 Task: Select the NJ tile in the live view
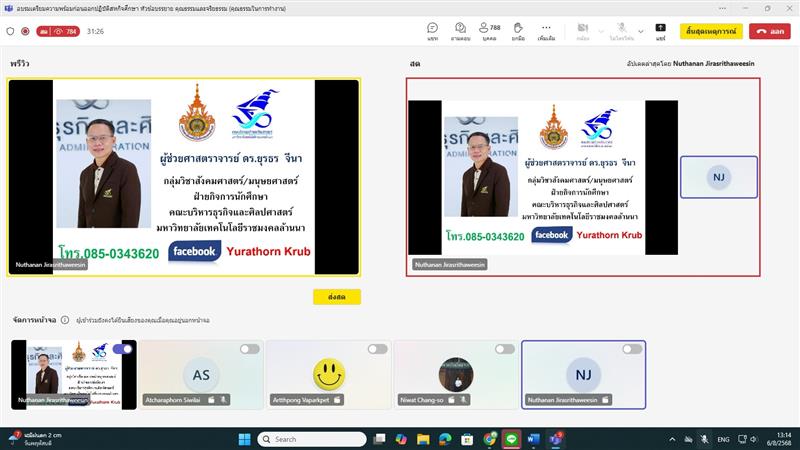click(718, 177)
